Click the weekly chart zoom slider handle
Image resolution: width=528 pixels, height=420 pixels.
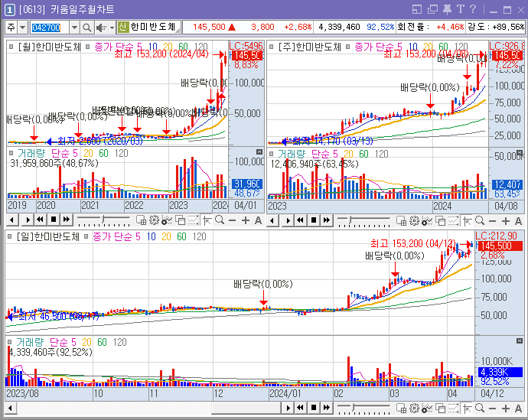tap(350, 220)
